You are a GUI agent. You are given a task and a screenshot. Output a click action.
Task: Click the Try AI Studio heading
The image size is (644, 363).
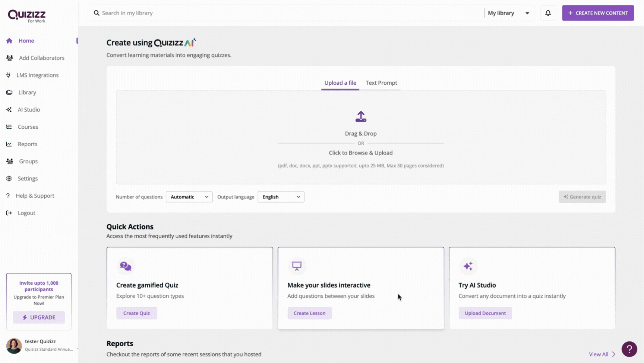[477, 285]
